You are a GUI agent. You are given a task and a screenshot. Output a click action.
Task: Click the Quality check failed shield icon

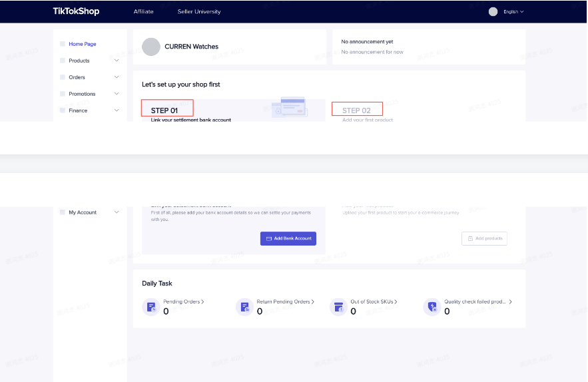pos(432,307)
